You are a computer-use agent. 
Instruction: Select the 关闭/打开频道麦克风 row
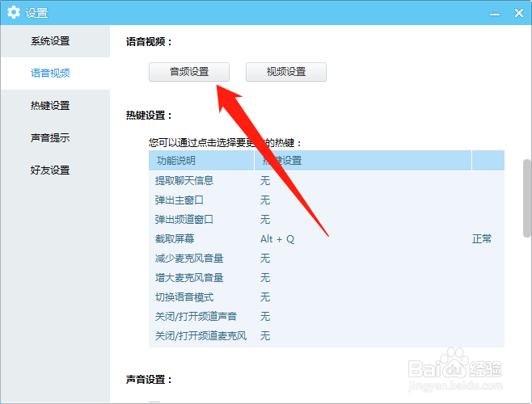tap(327, 336)
